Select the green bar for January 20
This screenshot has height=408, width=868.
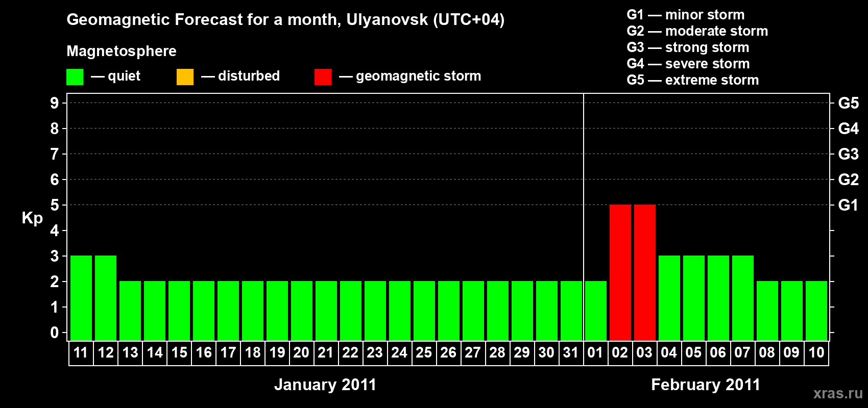302,311
